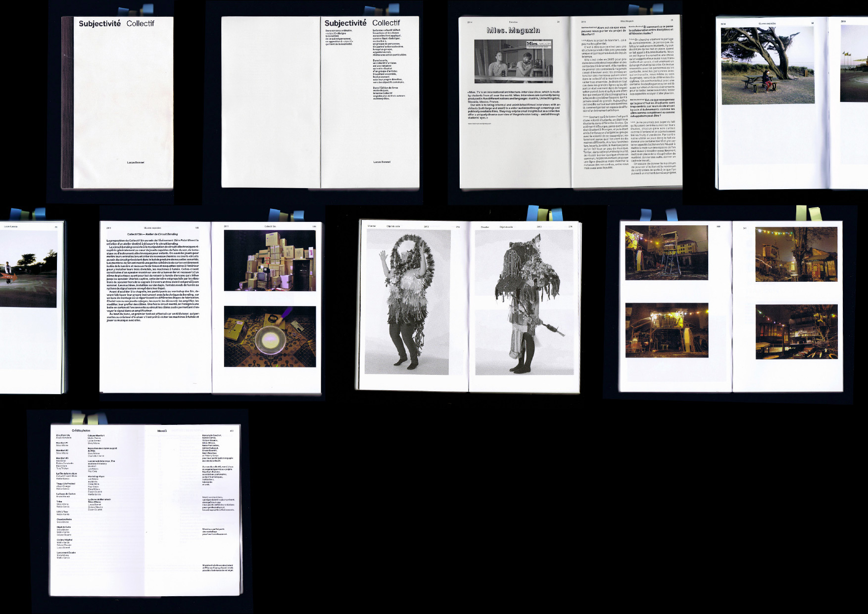Viewport: 868px width, 614px height.
Task: Click the bottom-right night photo of the spread
Action: click(x=796, y=332)
